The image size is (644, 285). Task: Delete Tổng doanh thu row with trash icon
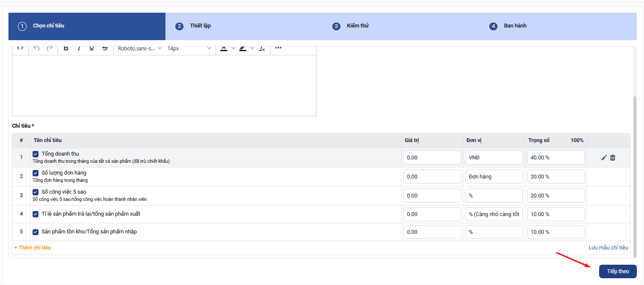pyautogui.click(x=613, y=158)
